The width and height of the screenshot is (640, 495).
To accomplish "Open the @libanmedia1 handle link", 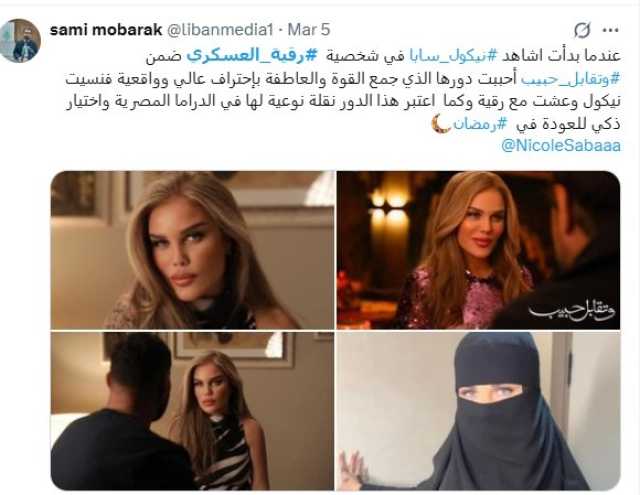I will tap(220, 30).
